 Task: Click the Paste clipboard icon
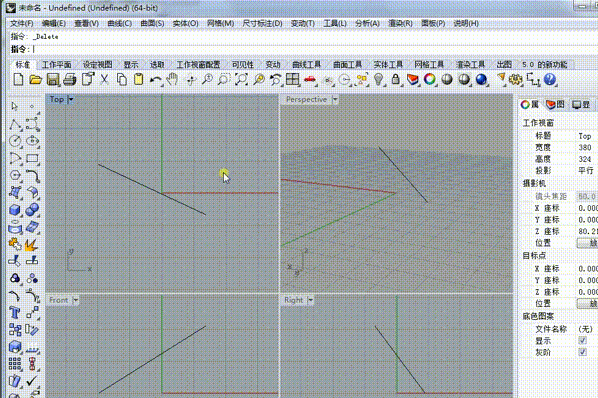point(138,79)
